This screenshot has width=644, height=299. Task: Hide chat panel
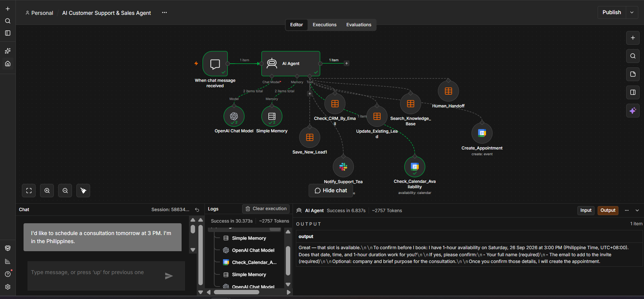331,191
